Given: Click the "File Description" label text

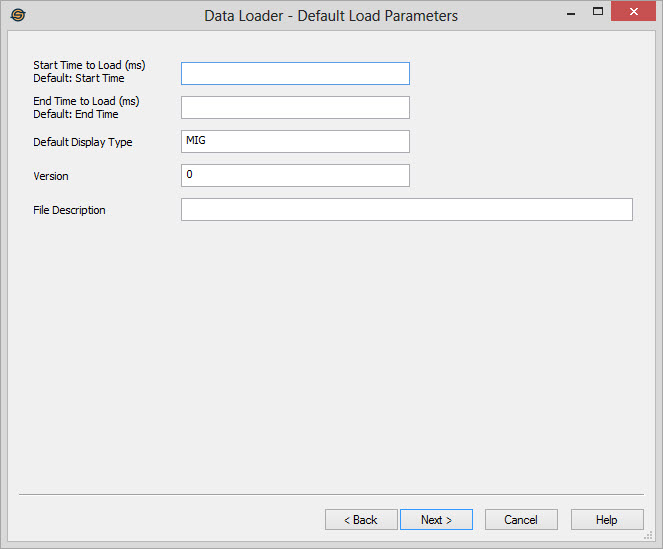Looking at the screenshot, I should [69, 210].
